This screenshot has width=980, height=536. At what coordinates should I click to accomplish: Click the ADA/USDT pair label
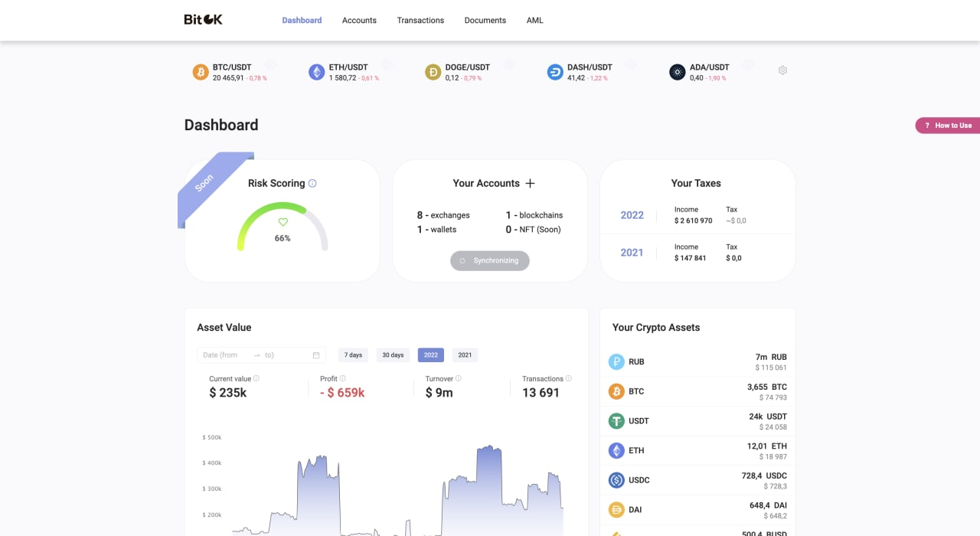coord(710,67)
